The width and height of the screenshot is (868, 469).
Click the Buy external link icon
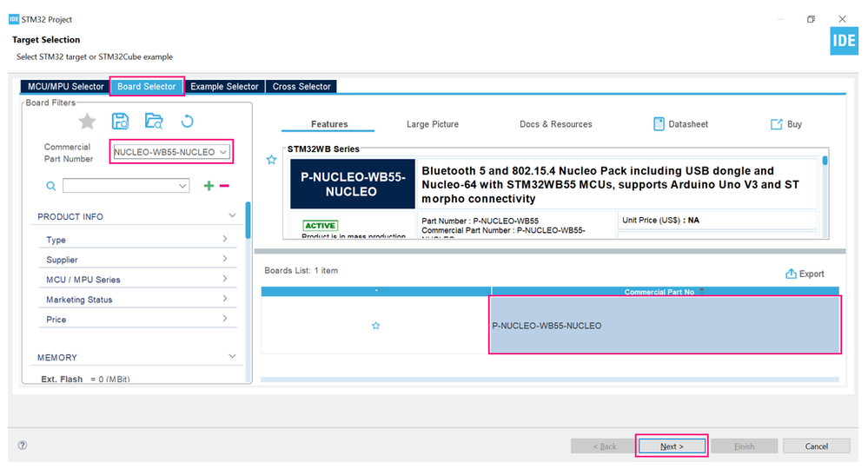coord(776,124)
